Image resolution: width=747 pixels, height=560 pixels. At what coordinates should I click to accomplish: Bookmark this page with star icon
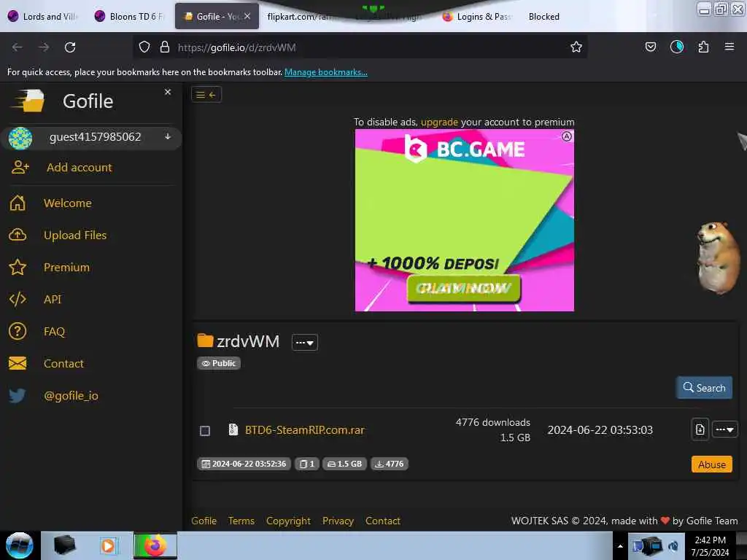coord(576,47)
